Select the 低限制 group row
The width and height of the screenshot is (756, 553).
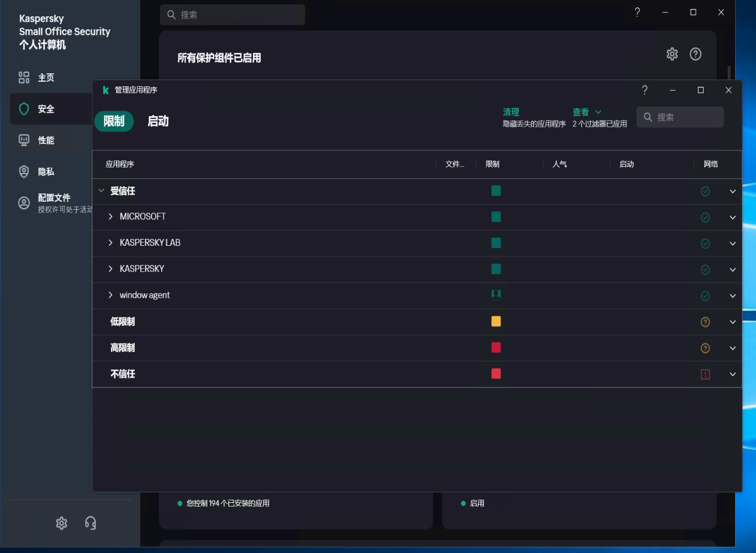pyautogui.click(x=417, y=322)
